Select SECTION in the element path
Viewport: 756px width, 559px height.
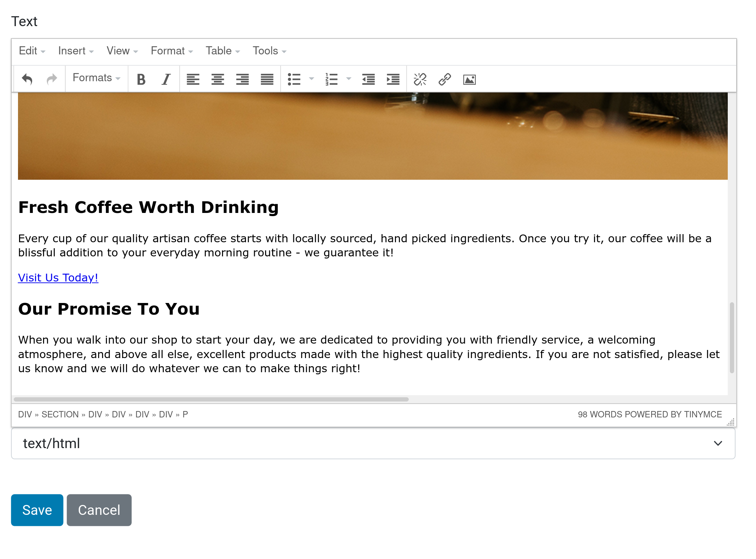pyautogui.click(x=60, y=415)
